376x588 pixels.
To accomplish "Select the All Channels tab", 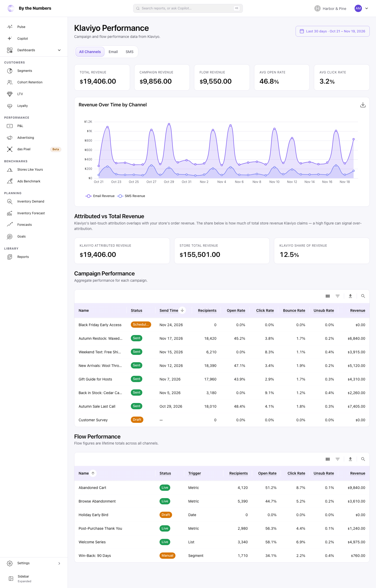I will click(90, 52).
